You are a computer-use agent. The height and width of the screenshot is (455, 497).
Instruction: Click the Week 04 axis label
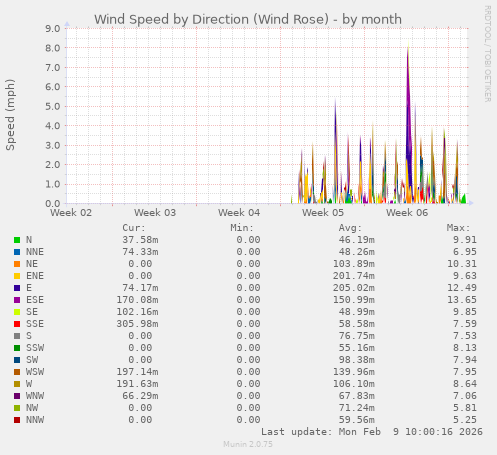(x=239, y=213)
